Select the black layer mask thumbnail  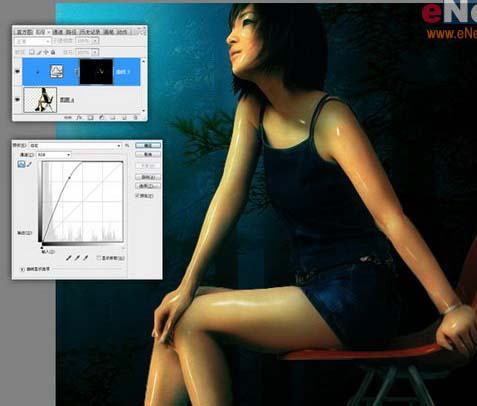[96, 71]
